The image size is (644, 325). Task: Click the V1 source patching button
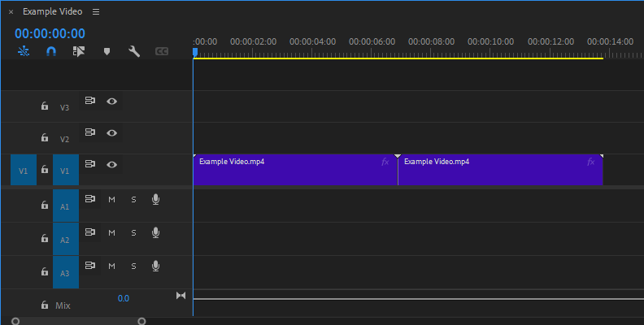[x=23, y=171]
